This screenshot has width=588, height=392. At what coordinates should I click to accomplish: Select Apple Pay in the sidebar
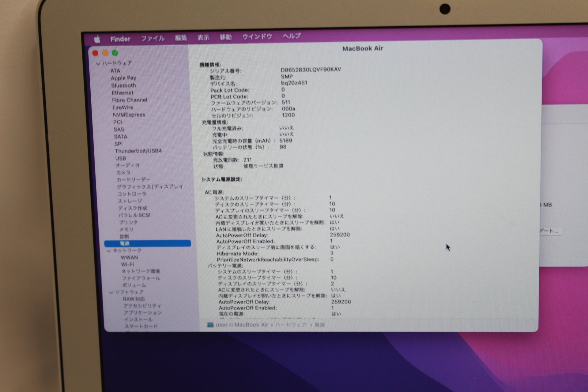click(x=123, y=78)
